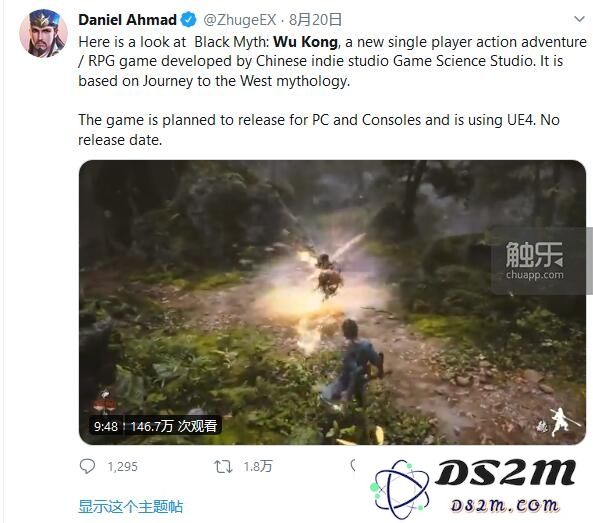Click the retweet arrows icon
This screenshot has width=593, height=523.
coord(223,467)
